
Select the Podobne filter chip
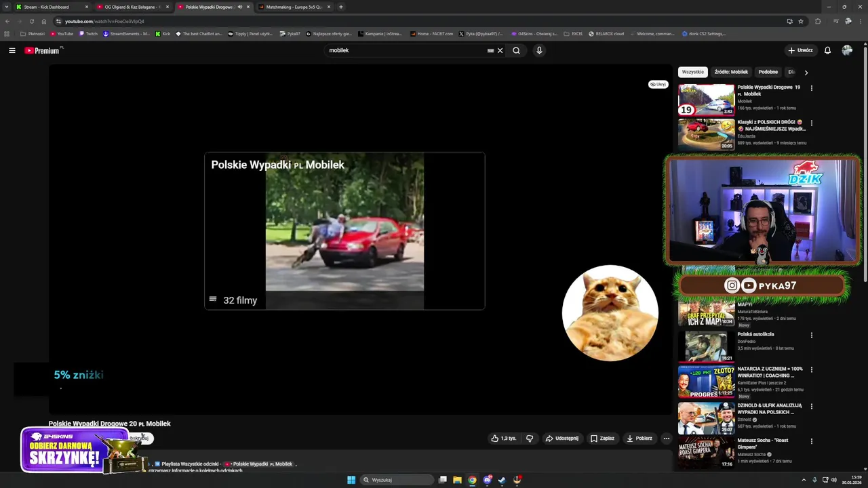tap(768, 72)
